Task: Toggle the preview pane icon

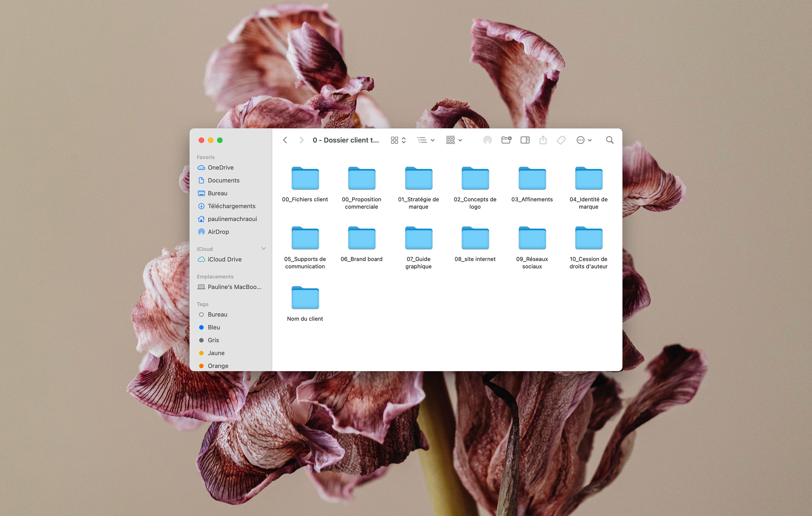Action: click(525, 140)
